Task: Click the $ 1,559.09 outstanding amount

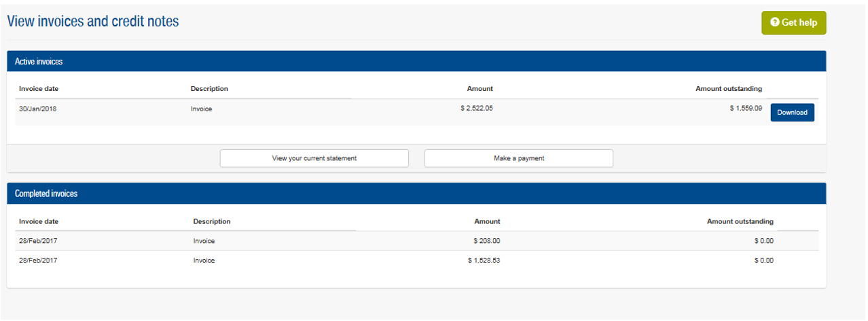Action: click(x=745, y=108)
